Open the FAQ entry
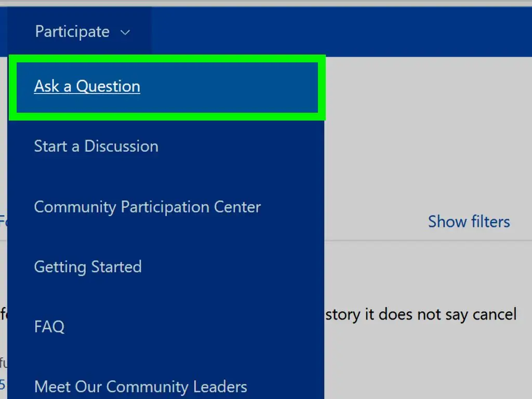This screenshot has width=532, height=399. click(49, 326)
